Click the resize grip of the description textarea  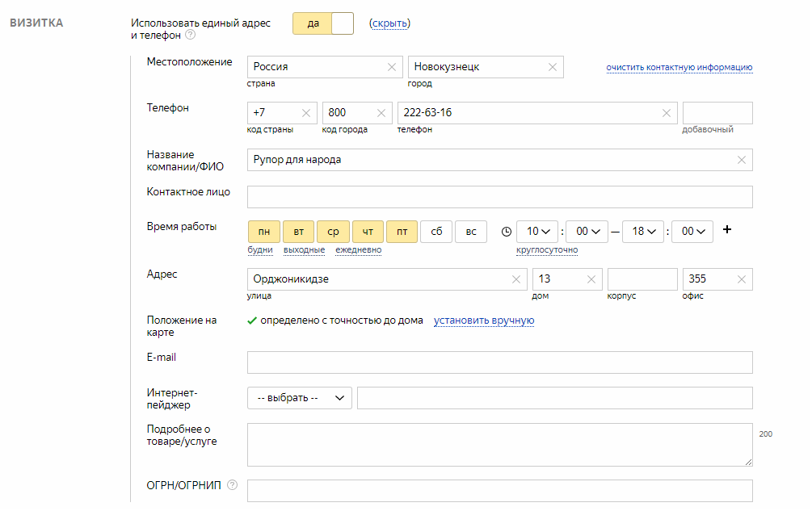point(748,462)
